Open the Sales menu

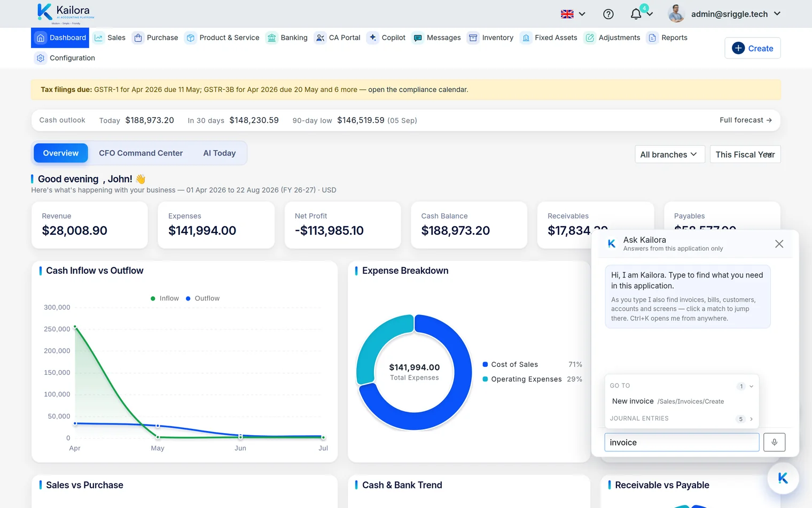(x=110, y=37)
